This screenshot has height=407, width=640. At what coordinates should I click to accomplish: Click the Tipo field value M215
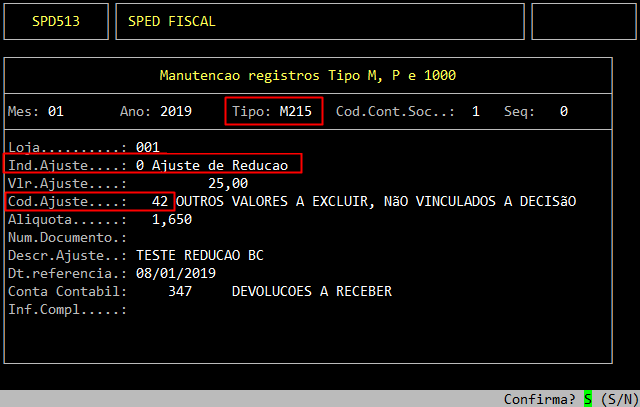pos(295,111)
